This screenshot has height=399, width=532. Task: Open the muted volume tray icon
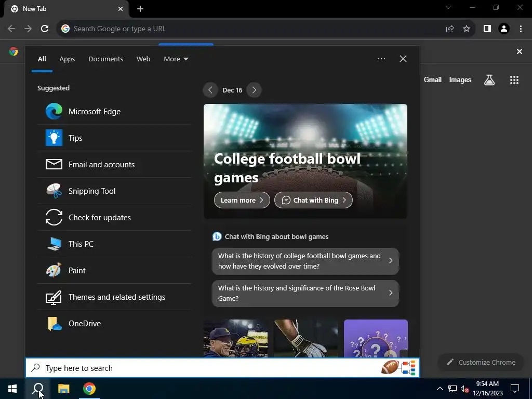(464, 389)
